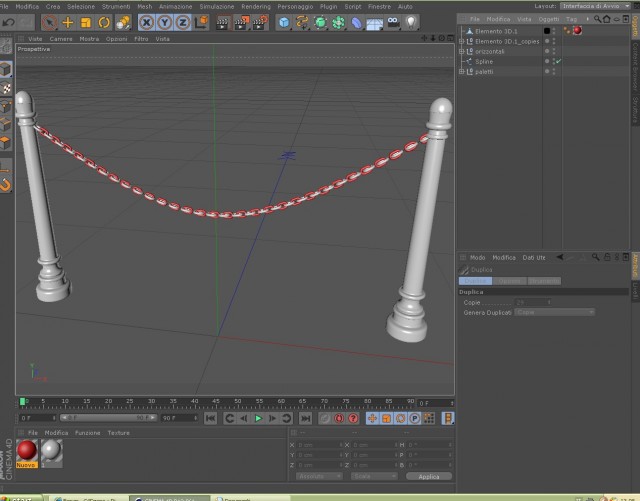The width and height of the screenshot is (640, 501).
Task: Toggle the coordinate system cube icon
Action: [201, 22]
